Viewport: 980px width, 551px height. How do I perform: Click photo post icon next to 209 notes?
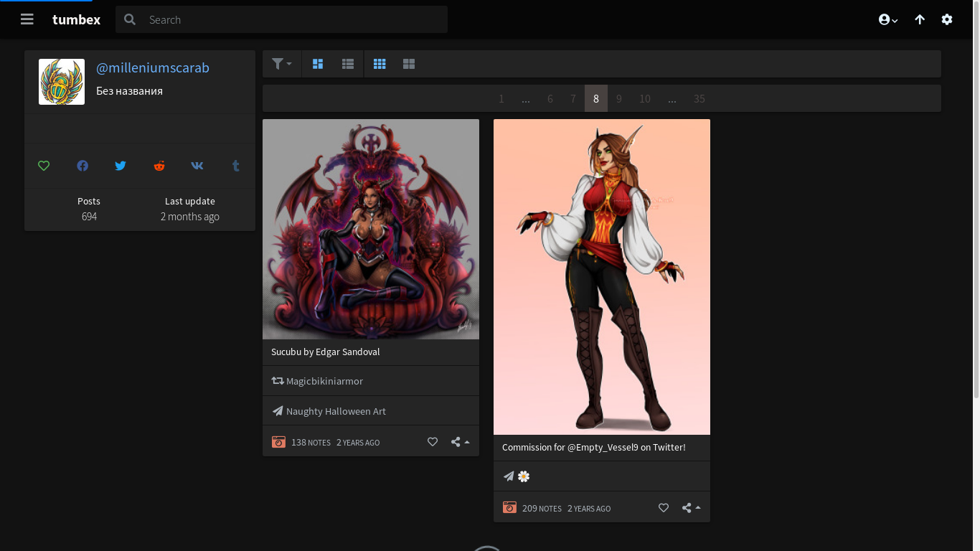[509, 508]
